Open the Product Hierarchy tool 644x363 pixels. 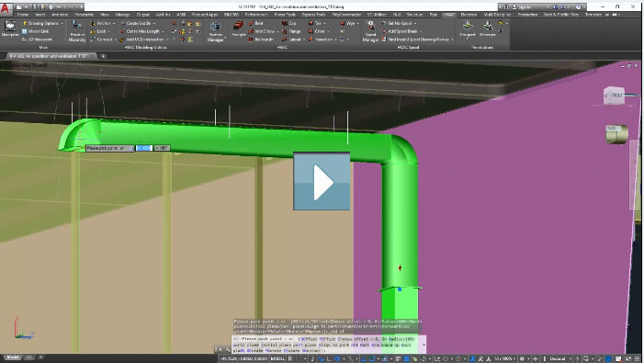[77, 31]
